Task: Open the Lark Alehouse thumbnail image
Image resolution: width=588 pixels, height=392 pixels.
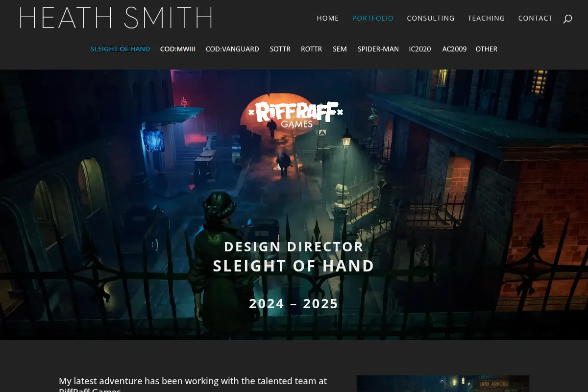Action: (443, 384)
